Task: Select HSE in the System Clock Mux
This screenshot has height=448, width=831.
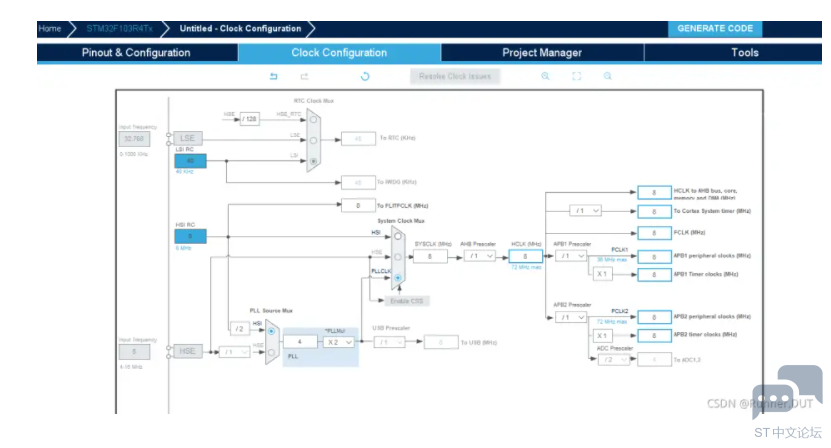Action: click(397, 257)
